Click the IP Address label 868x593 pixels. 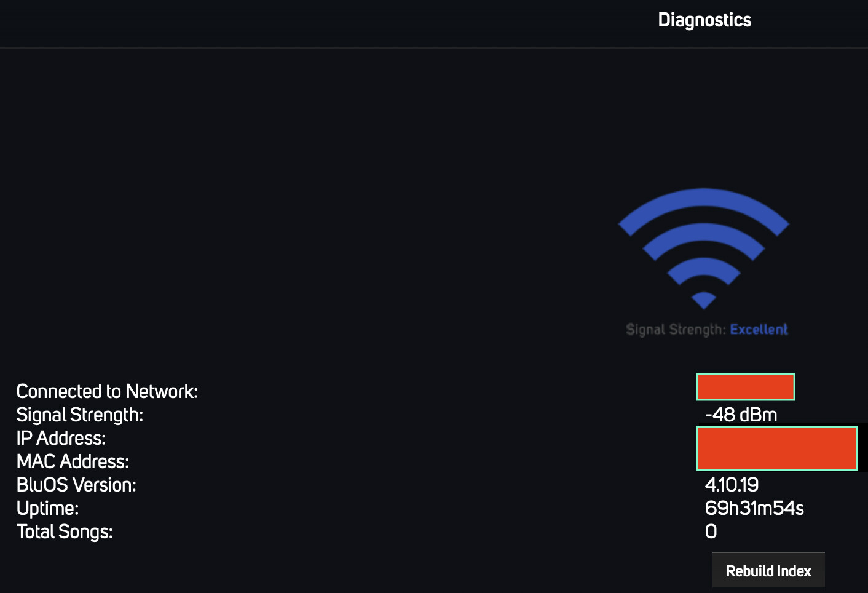(61, 438)
